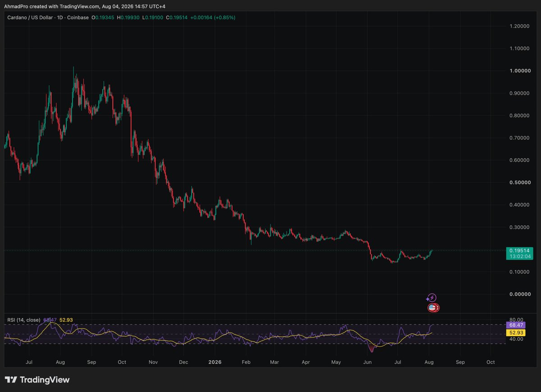The height and width of the screenshot is (392, 541).
Task: Click the Apr label on time axis
Action: pos(306,362)
